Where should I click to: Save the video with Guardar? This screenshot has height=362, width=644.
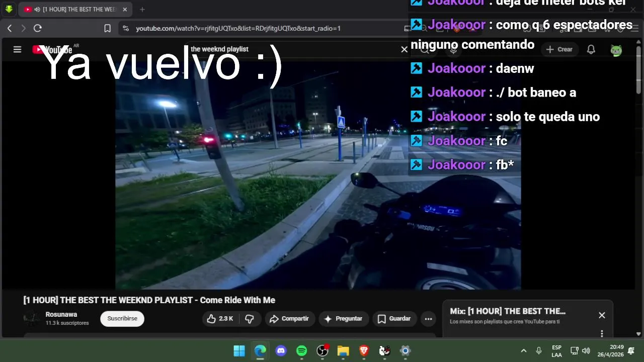pyautogui.click(x=394, y=319)
